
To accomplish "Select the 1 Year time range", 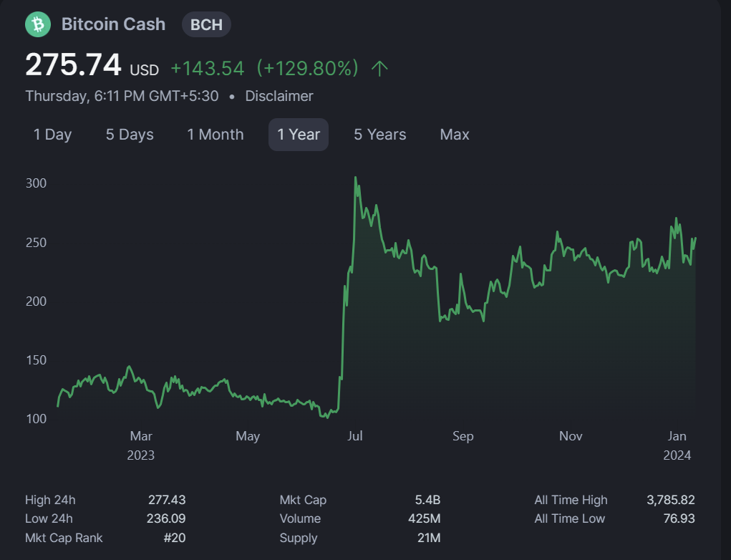I will click(x=299, y=134).
